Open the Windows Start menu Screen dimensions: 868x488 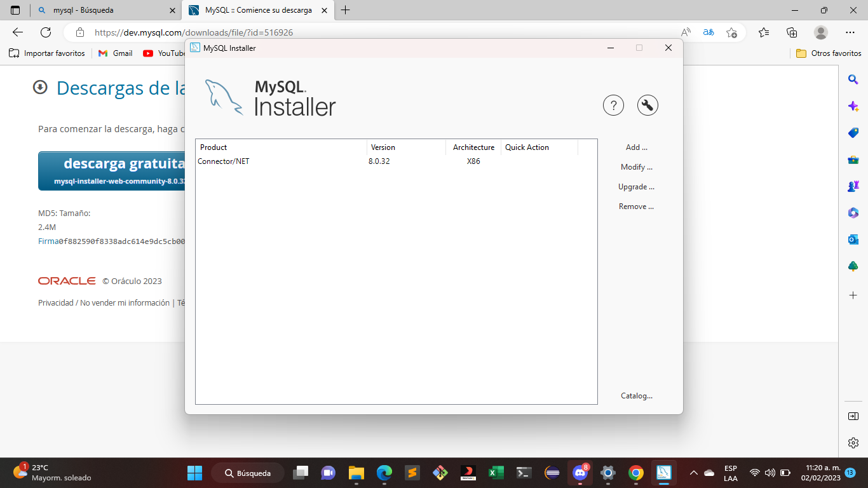(x=194, y=473)
